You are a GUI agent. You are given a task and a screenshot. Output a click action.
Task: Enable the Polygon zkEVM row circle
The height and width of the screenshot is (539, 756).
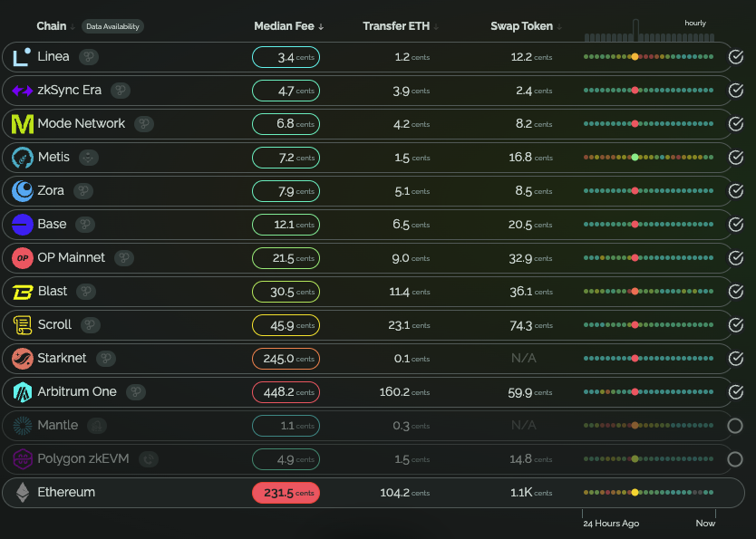[x=735, y=459]
